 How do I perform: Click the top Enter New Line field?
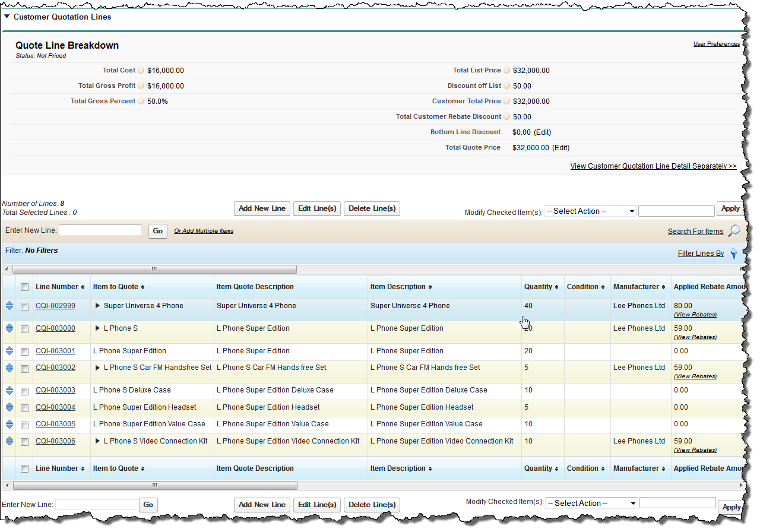(x=100, y=230)
